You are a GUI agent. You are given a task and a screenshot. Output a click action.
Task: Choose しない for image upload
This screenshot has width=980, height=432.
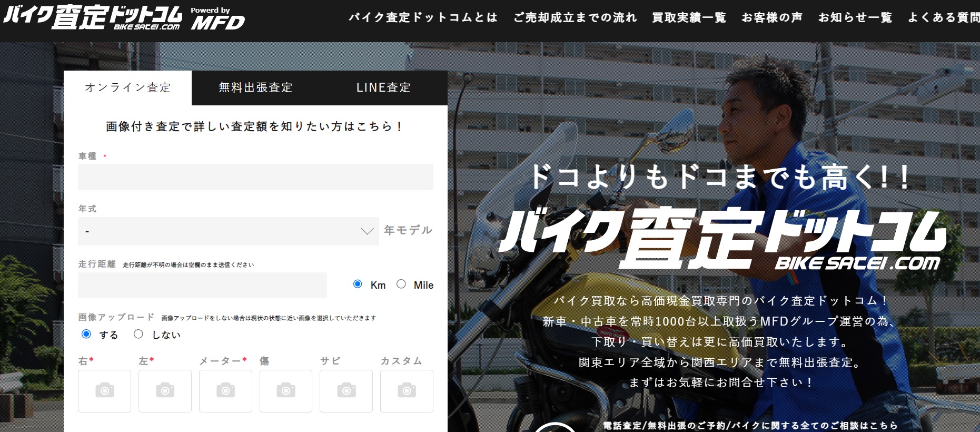click(138, 334)
